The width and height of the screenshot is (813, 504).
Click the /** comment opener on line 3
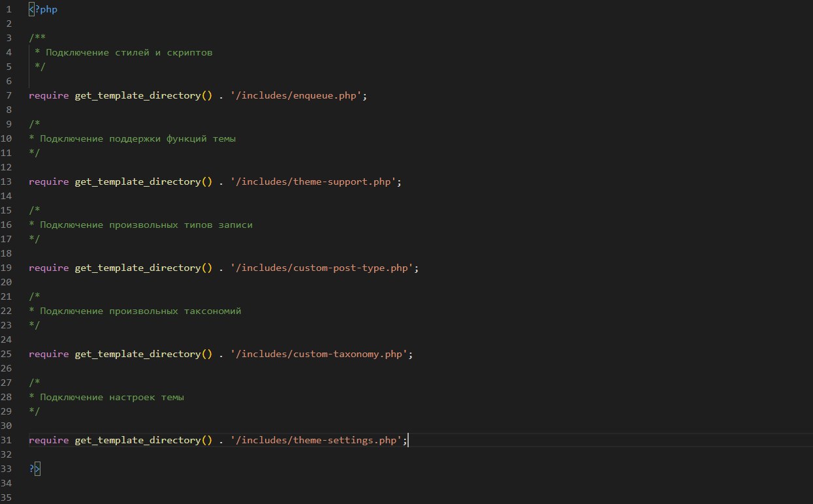pos(37,39)
